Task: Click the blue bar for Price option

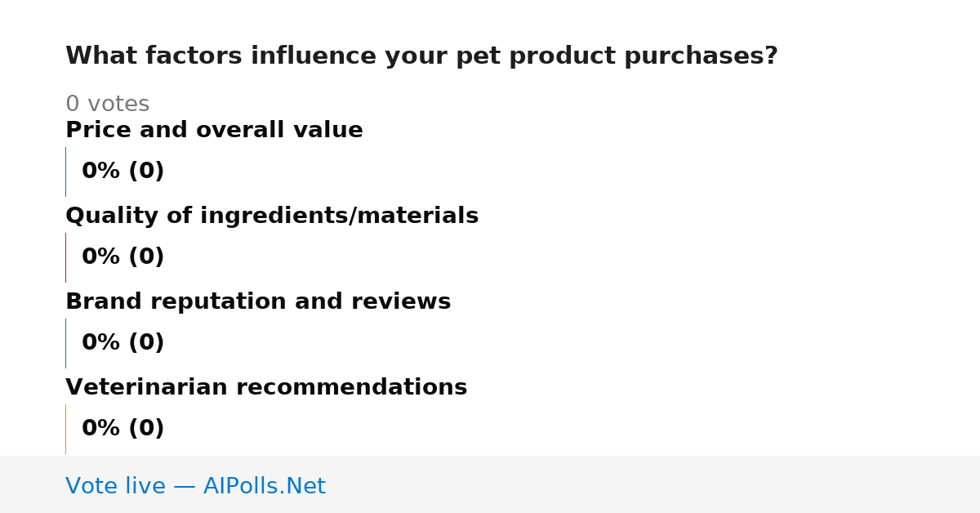Action: tap(65, 172)
